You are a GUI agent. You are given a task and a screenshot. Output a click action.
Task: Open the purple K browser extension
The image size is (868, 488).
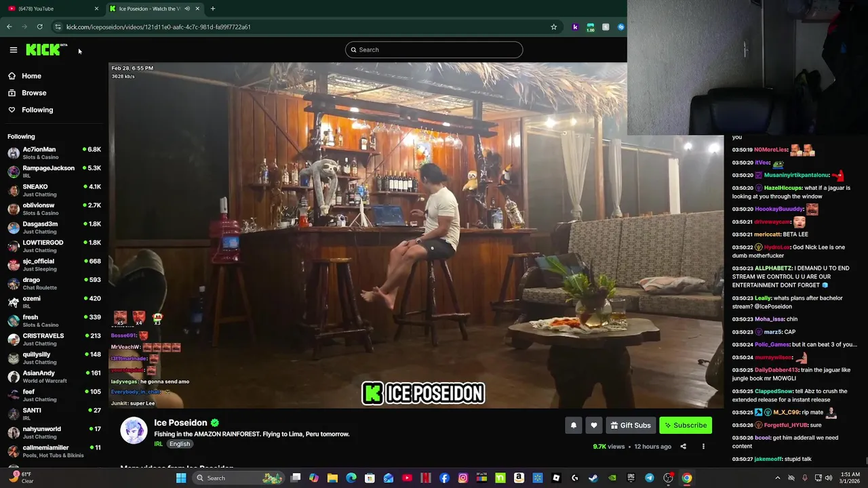point(575,27)
